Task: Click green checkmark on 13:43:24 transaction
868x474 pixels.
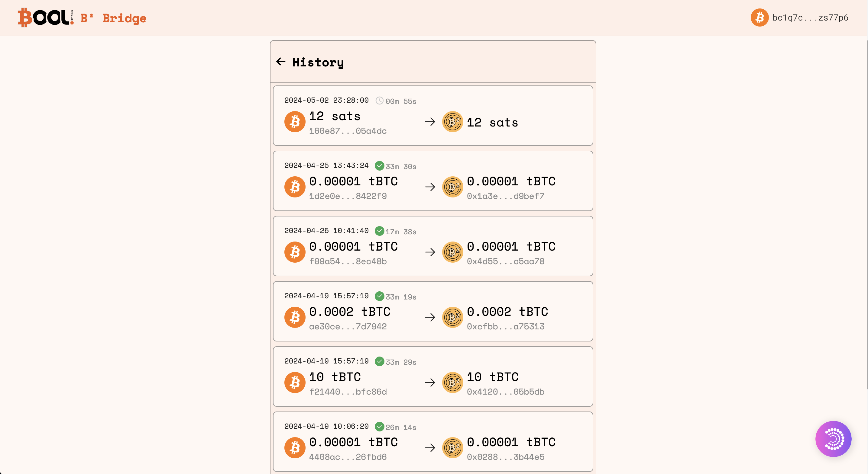Action: coord(379,166)
